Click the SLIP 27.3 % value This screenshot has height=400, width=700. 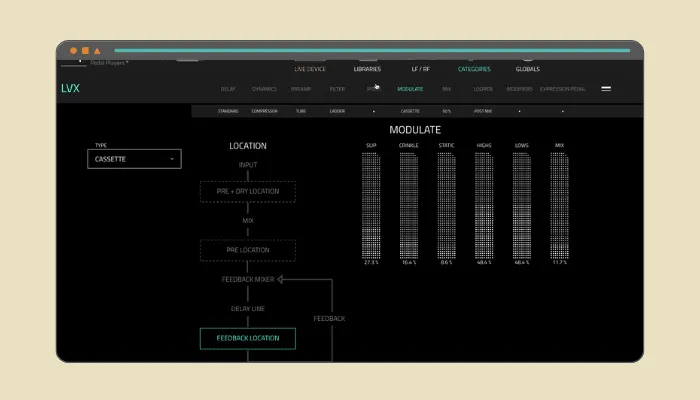coord(371,262)
